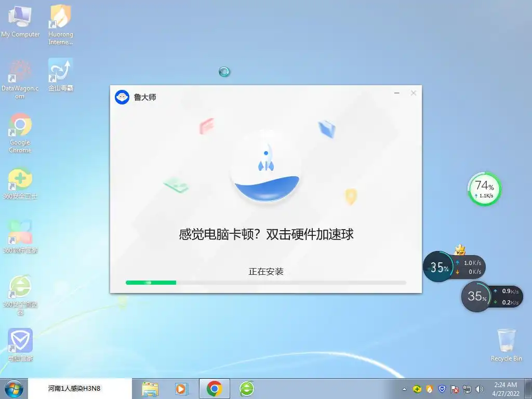
Task: Open network connection tray icon
Action: [x=467, y=389]
